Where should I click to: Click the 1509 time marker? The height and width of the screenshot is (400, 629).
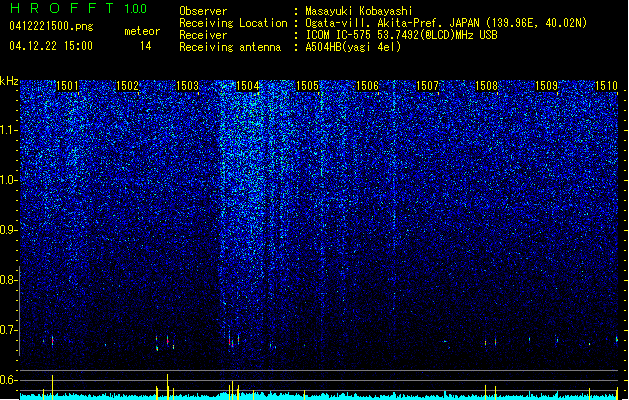(547, 86)
